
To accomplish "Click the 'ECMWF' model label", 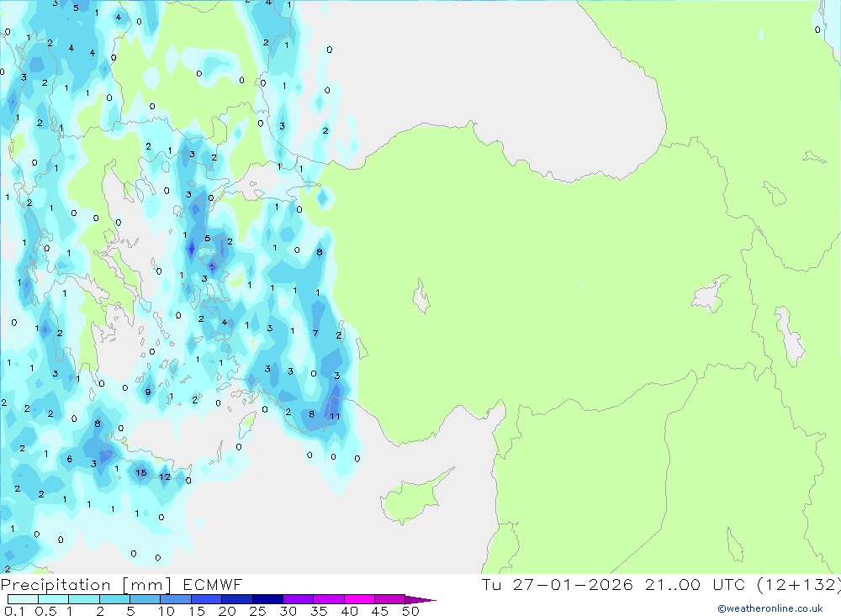I will [213, 585].
